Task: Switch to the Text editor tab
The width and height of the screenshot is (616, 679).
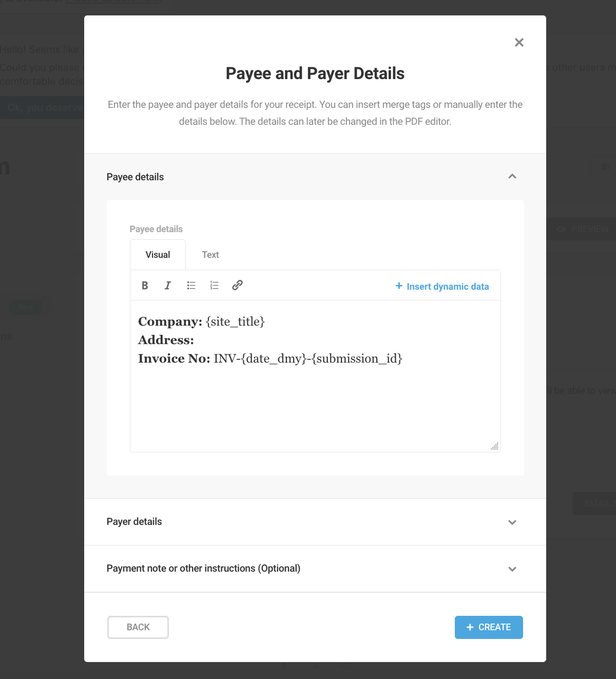Action: 210,254
